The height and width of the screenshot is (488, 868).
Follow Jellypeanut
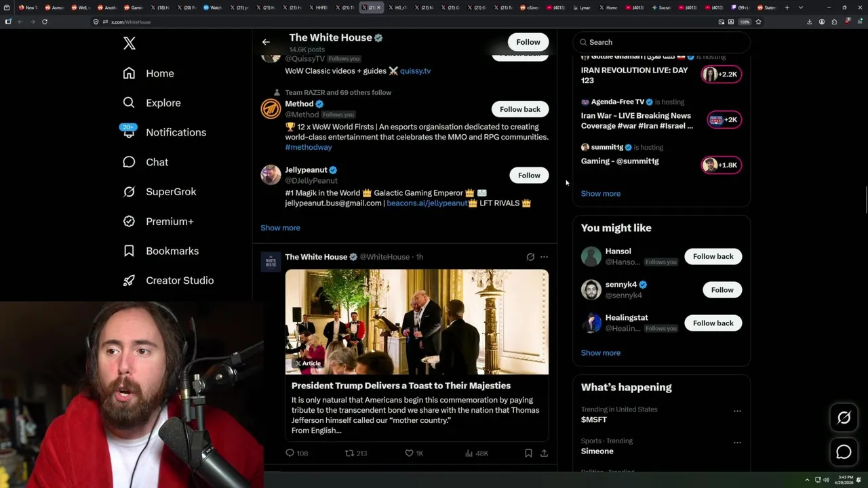529,176
